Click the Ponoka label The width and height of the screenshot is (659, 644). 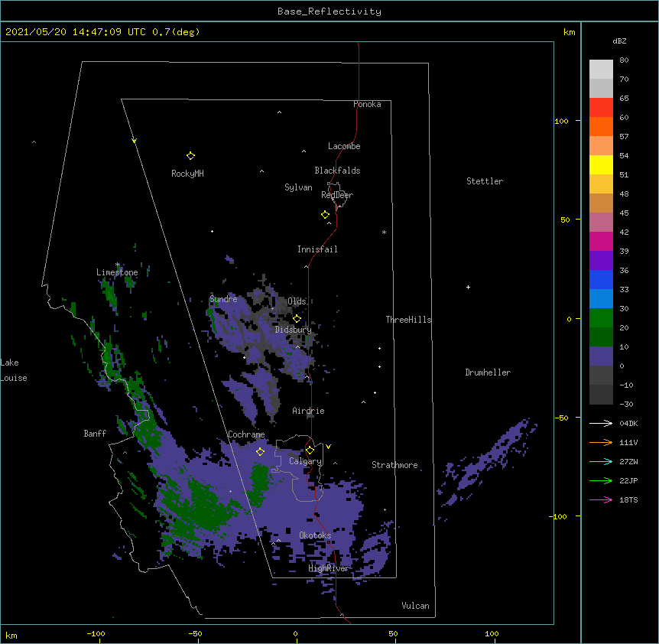coord(367,104)
